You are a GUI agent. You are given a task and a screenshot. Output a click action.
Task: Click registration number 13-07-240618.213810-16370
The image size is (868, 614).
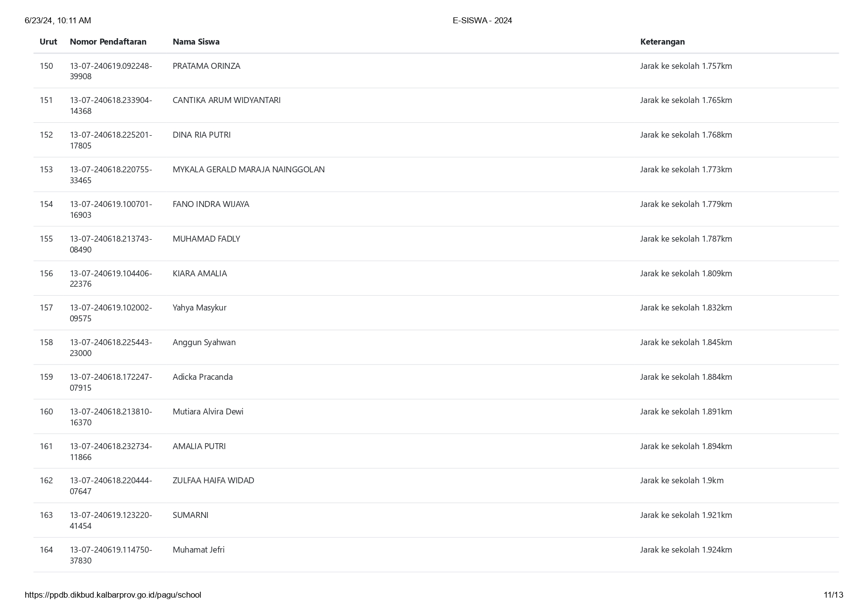(x=111, y=417)
